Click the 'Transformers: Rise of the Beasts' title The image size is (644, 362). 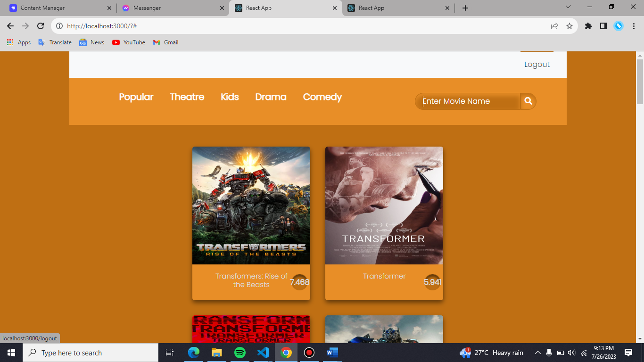tap(251, 280)
